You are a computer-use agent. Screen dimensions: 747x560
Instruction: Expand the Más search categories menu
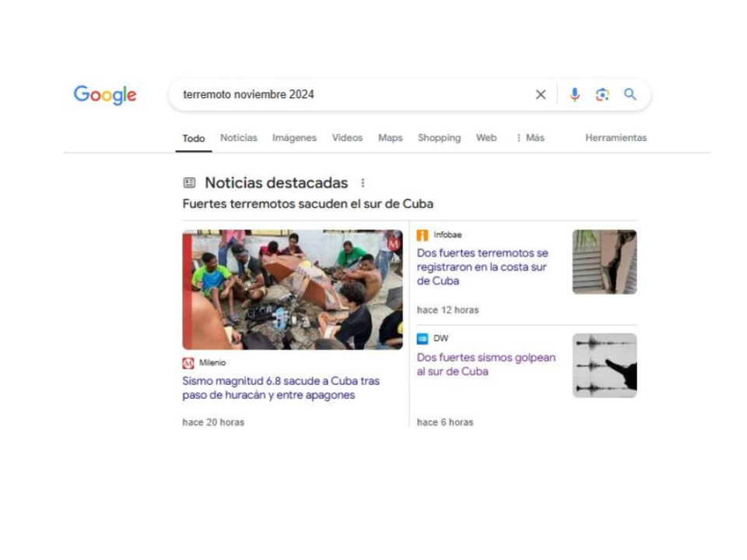530,138
